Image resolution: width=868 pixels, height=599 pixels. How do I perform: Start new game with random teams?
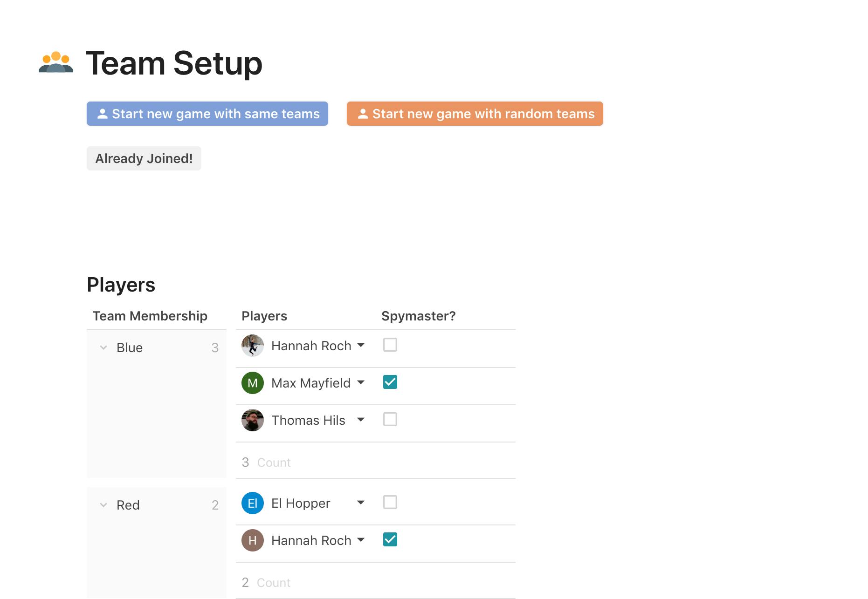click(x=475, y=114)
